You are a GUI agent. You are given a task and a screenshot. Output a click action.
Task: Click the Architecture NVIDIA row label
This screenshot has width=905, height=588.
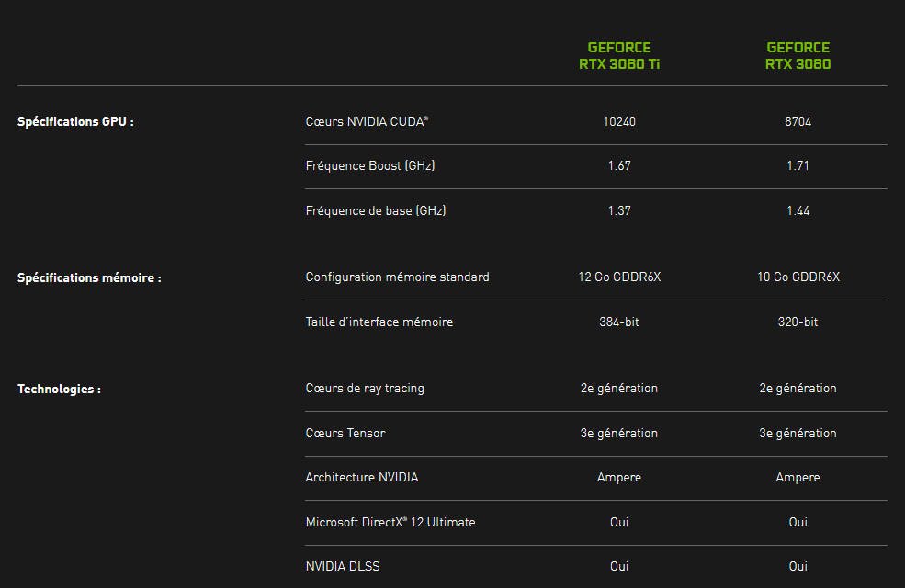pyautogui.click(x=361, y=478)
